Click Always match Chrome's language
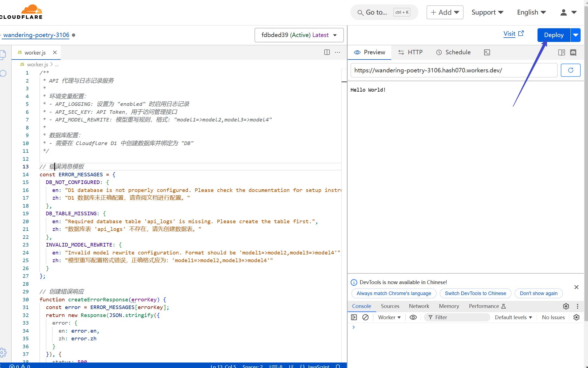This screenshot has height=368, width=588. click(394, 293)
